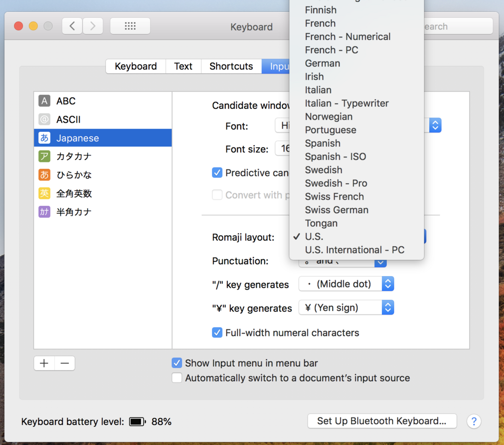Choose Italian layout

[356, 90]
